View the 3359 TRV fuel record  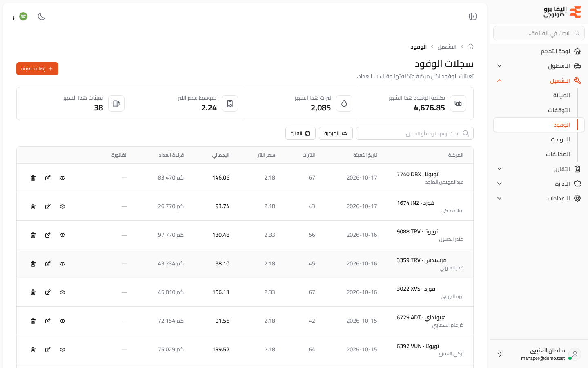[62, 264]
